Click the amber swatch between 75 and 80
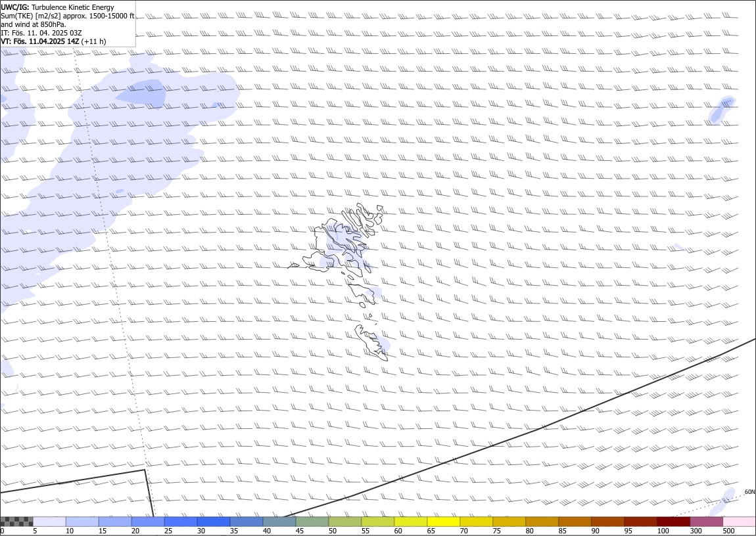756x536 pixels. click(509, 522)
